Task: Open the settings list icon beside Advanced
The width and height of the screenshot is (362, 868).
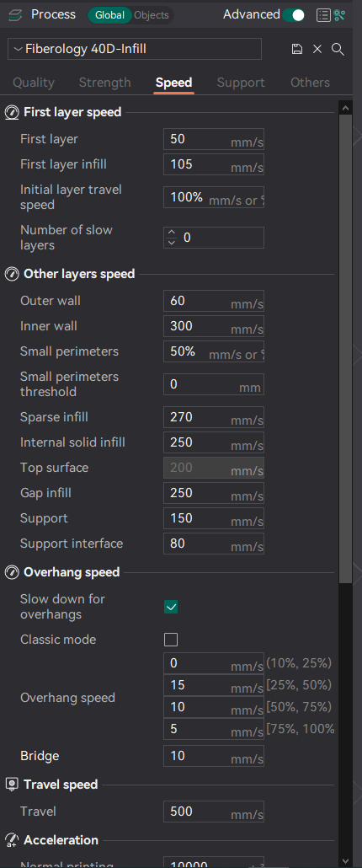Action: [323, 15]
